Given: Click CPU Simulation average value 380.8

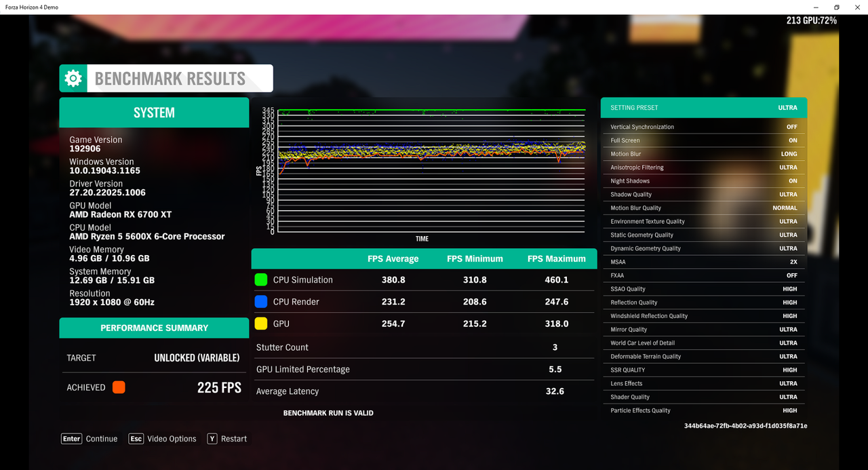Looking at the screenshot, I should [393, 279].
